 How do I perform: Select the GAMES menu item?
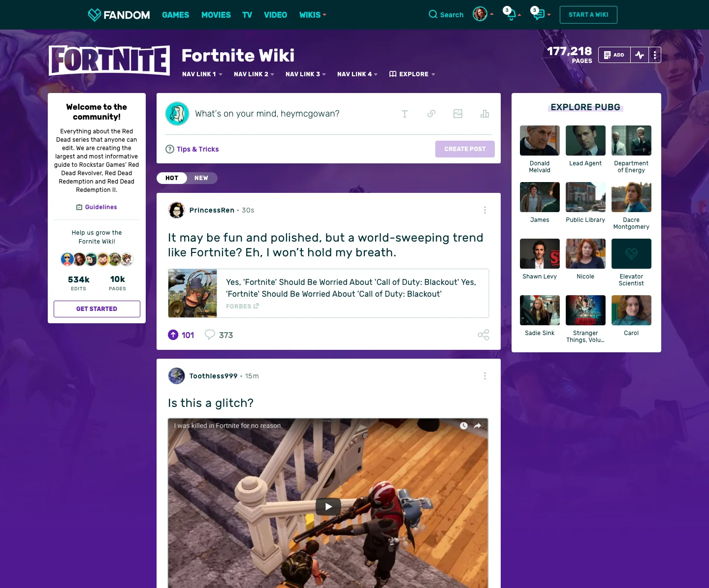(x=175, y=15)
